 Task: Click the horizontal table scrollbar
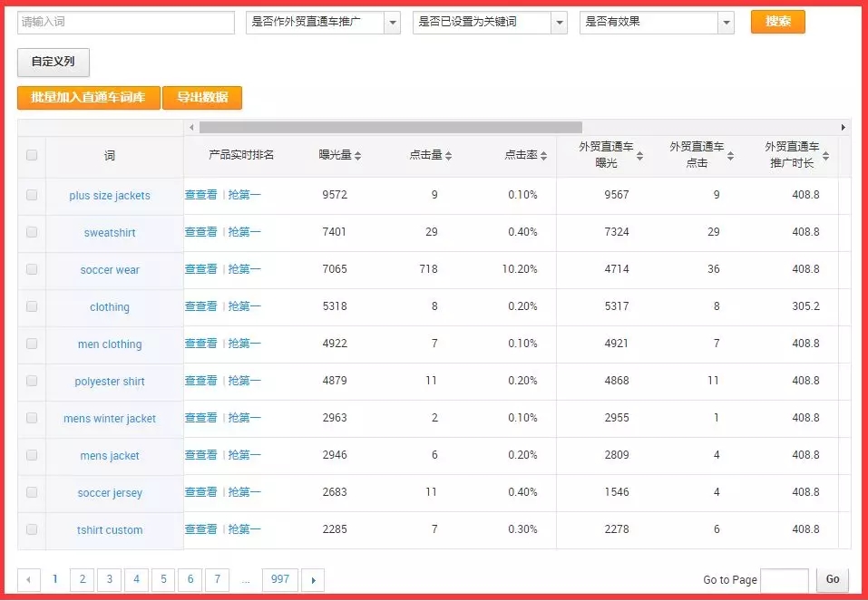pyautogui.click(x=390, y=128)
